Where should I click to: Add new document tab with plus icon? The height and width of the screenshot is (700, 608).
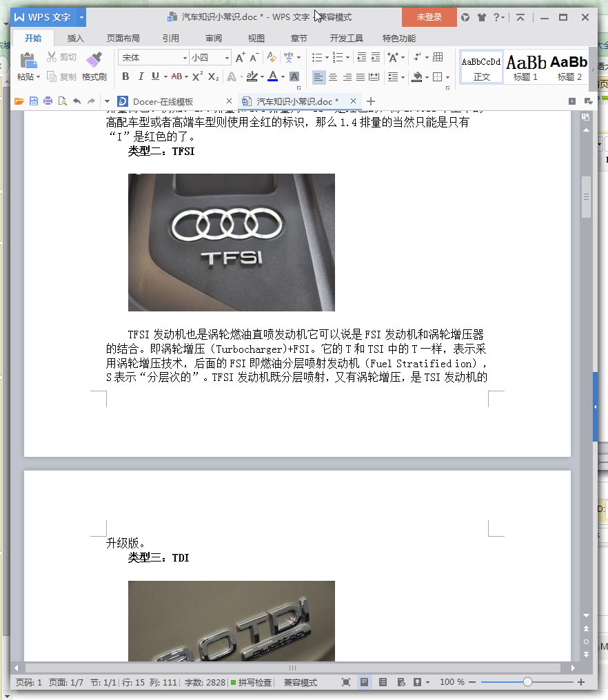click(371, 101)
